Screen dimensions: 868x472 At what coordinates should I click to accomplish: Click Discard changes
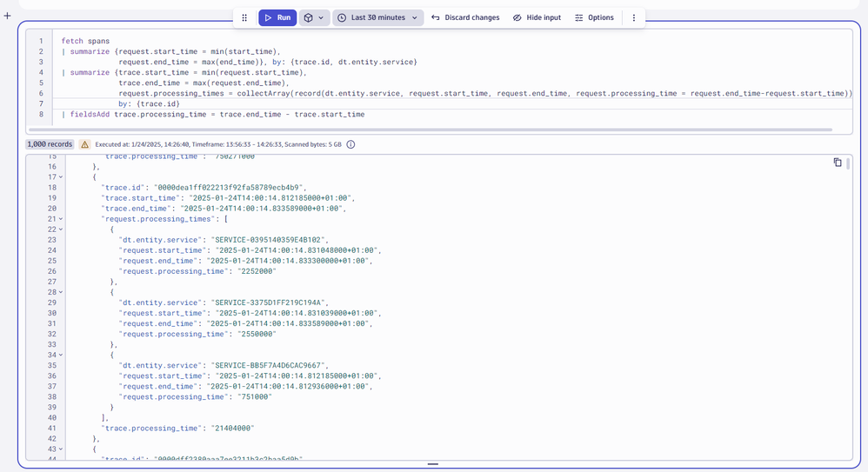pos(465,17)
